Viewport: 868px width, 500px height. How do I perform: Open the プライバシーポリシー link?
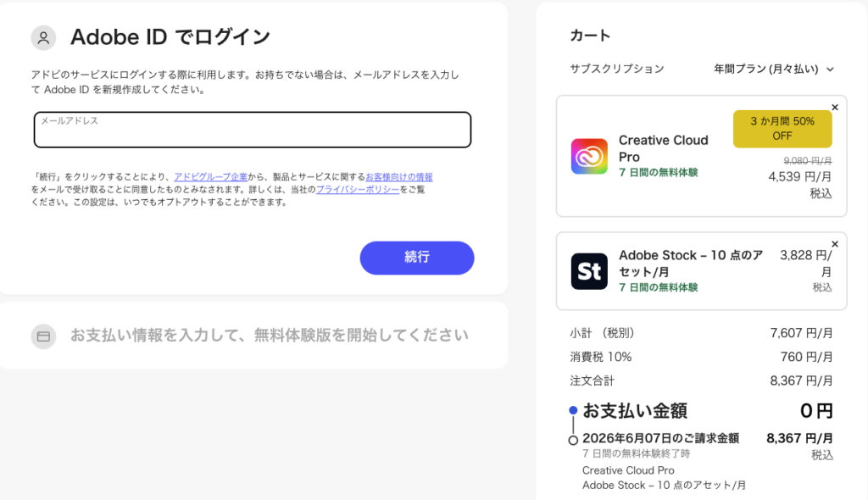(358, 189)
